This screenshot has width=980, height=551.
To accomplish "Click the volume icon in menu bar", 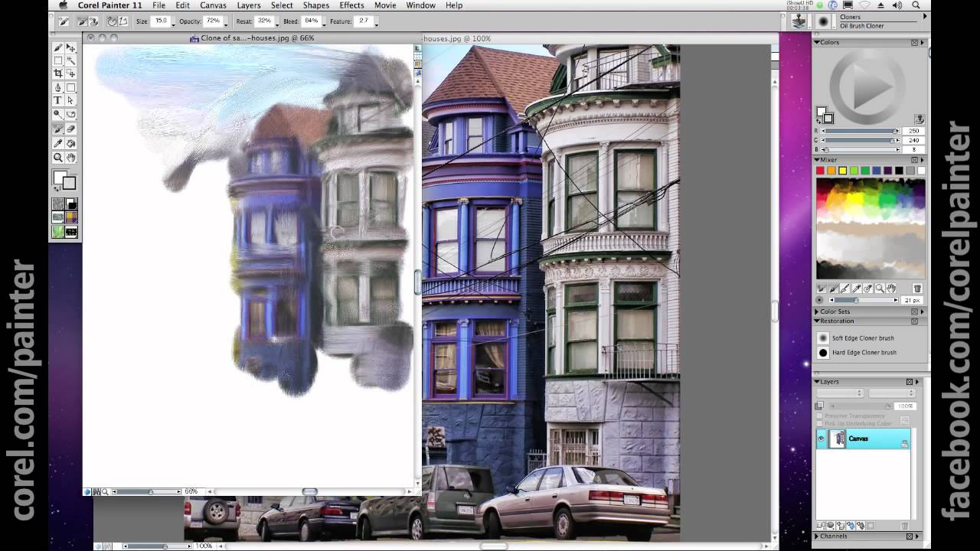I will point(897,5).
